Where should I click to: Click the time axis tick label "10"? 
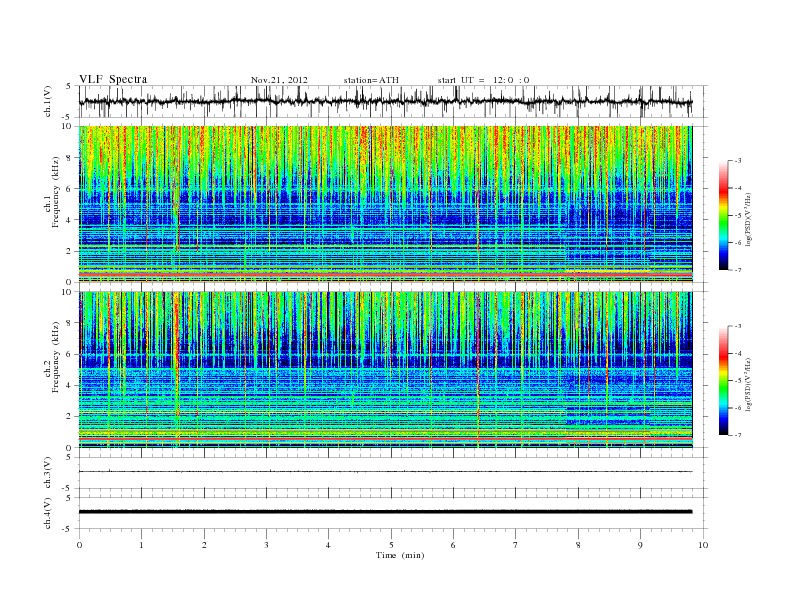703,545
